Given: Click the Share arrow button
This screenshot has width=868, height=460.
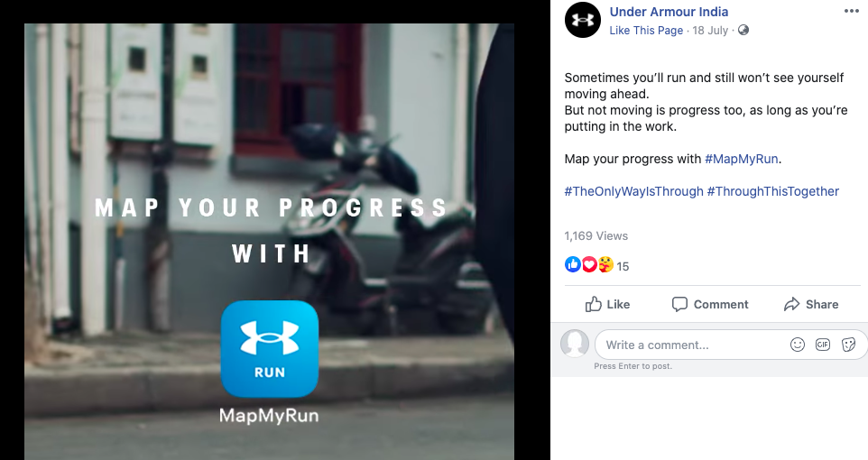Looking at the screenshot, I should pos(811,304).
